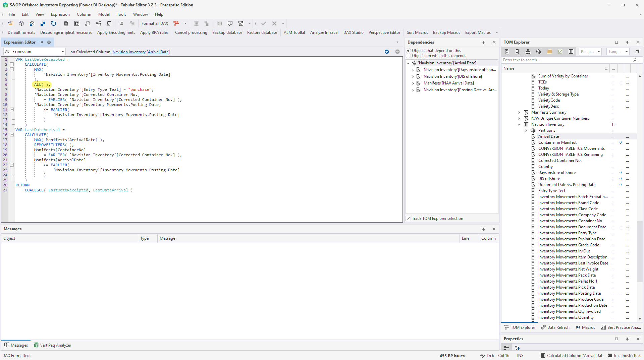Collapse the Navision Inventory table node
Screen dimensions: 644x360
click(x=519, y=124)
